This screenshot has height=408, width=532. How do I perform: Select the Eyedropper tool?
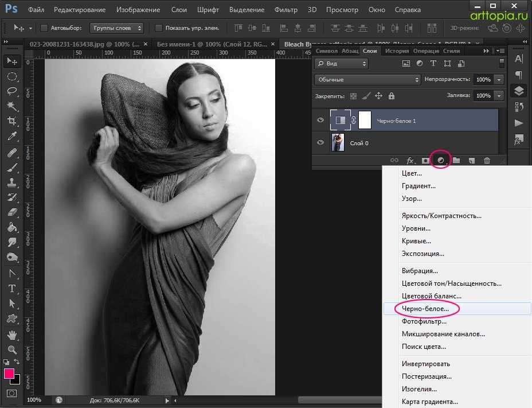[12, 136]
